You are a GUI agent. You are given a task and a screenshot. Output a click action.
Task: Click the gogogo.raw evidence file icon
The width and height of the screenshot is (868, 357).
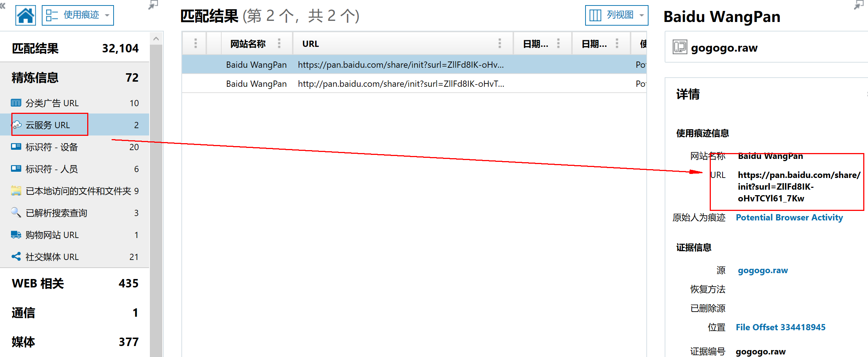pyautogui.click(x=680, y=47)
